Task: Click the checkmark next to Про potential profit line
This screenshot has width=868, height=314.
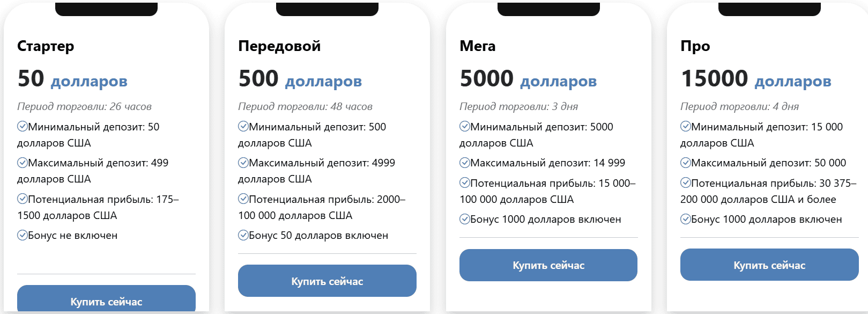Action: (x=685, y=182)
